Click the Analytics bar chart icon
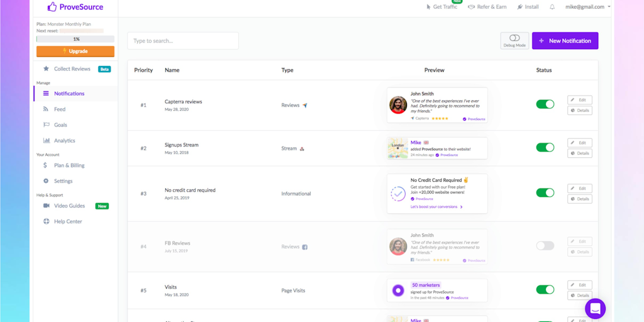 pos(46,140)
